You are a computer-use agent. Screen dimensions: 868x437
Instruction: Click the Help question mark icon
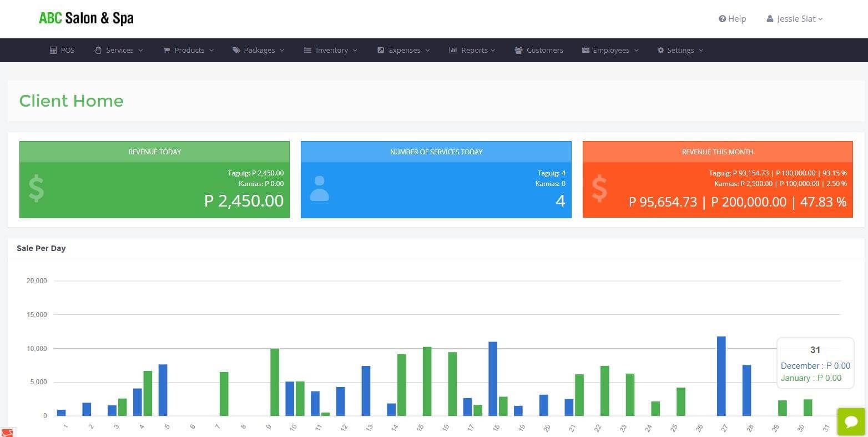[722, 19]
